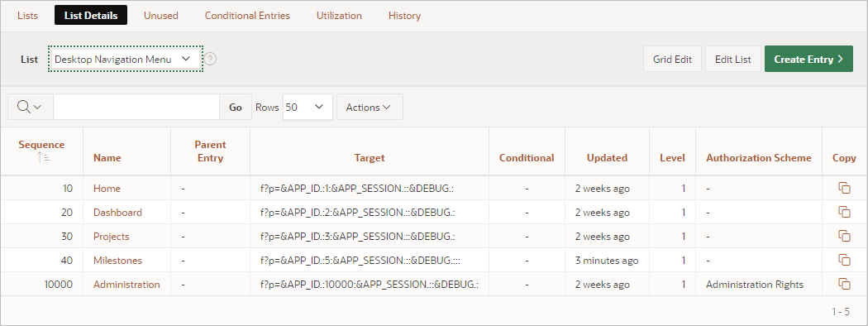
Task: Select the Home target 'f?p=&APP_ID.:1:' cell
Action: 370,189
